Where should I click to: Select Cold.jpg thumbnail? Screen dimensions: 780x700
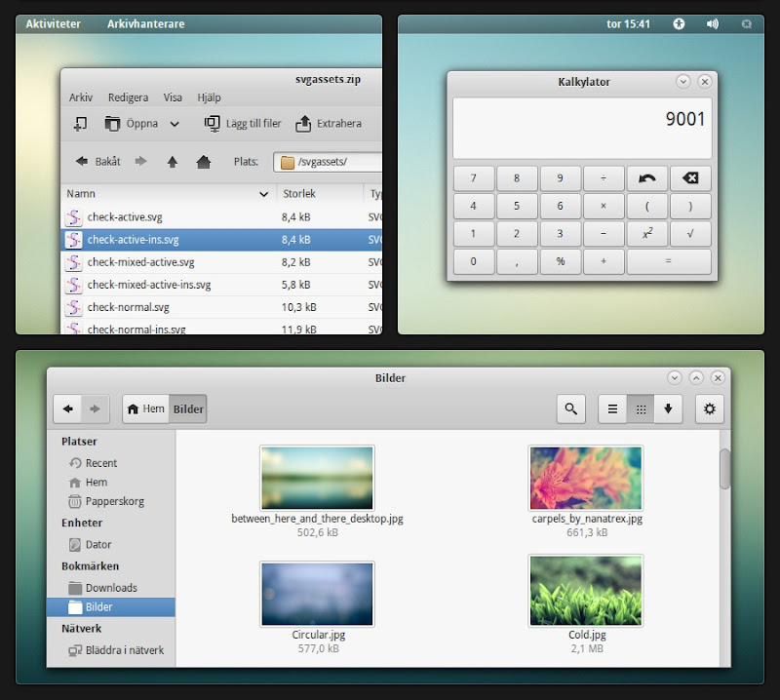(586, 591)
